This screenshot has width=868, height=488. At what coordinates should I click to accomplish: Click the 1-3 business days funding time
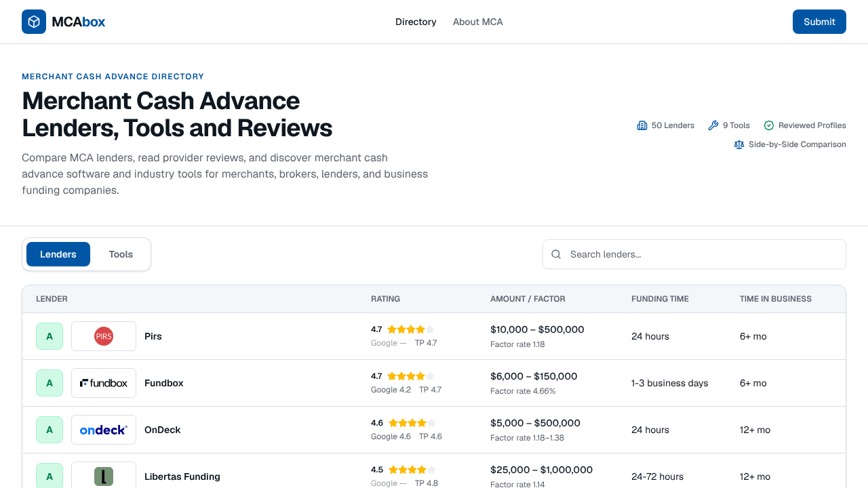click(x=669, y=383)
